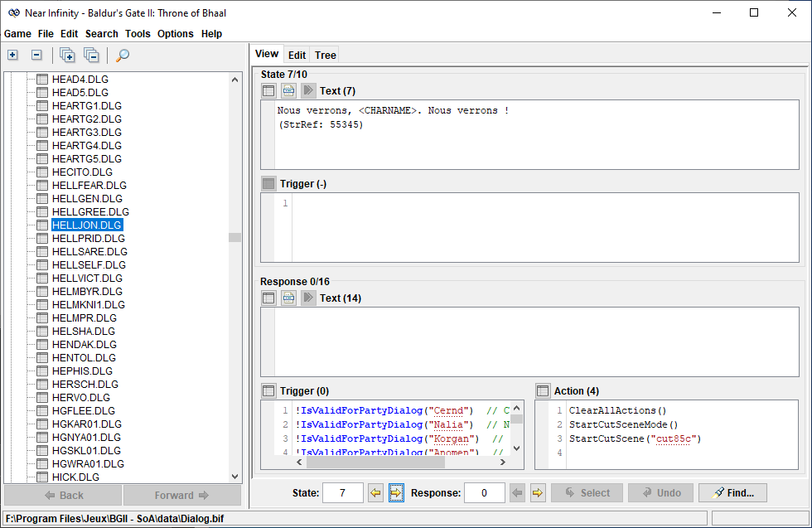The image size is (812, 528).
Task: Click the file icon of HEAD4.DLG
Action: (x=42, y=80)
